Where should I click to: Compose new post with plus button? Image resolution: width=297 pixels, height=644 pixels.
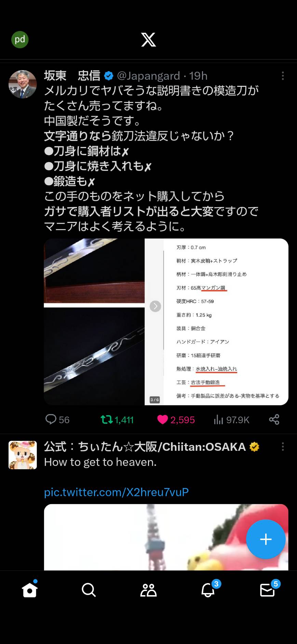click(266, 539)
